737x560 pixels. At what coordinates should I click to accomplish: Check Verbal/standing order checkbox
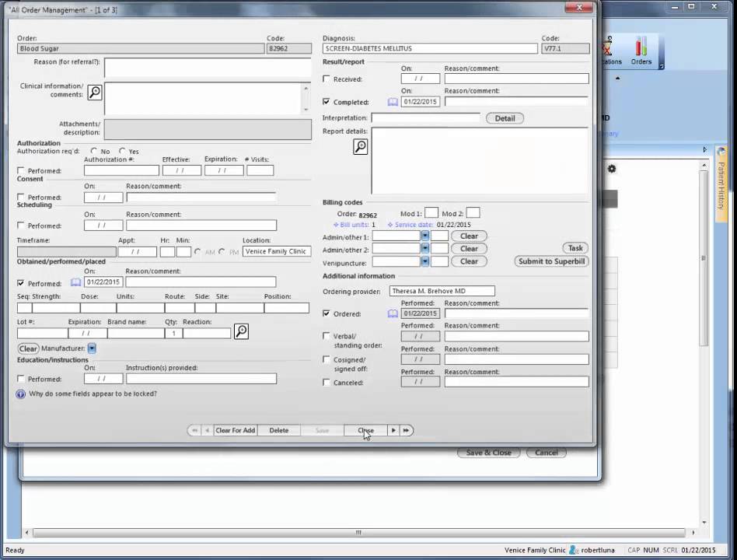coord(327,336)
